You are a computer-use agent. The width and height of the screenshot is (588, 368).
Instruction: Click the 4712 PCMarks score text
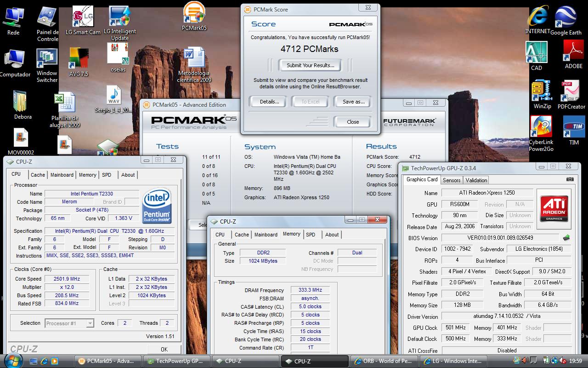(x=310, y=49)
